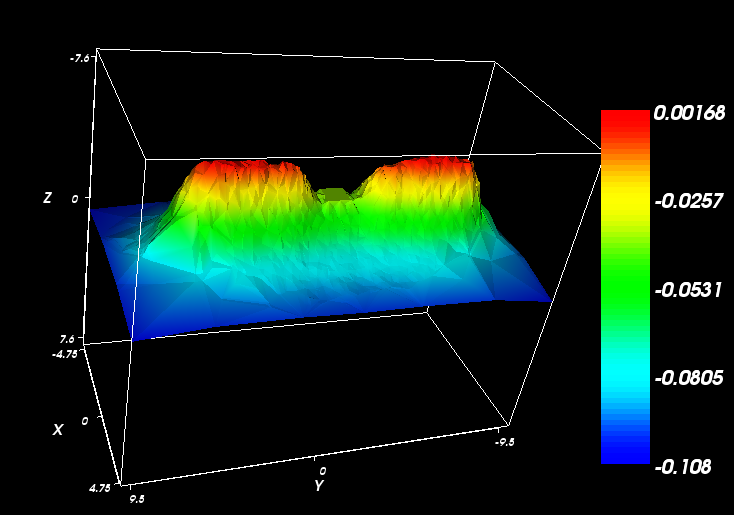This screenshot has width=734, height=515.
Task: Click the -7.6 tick label on Z axis
Action: 80,58
